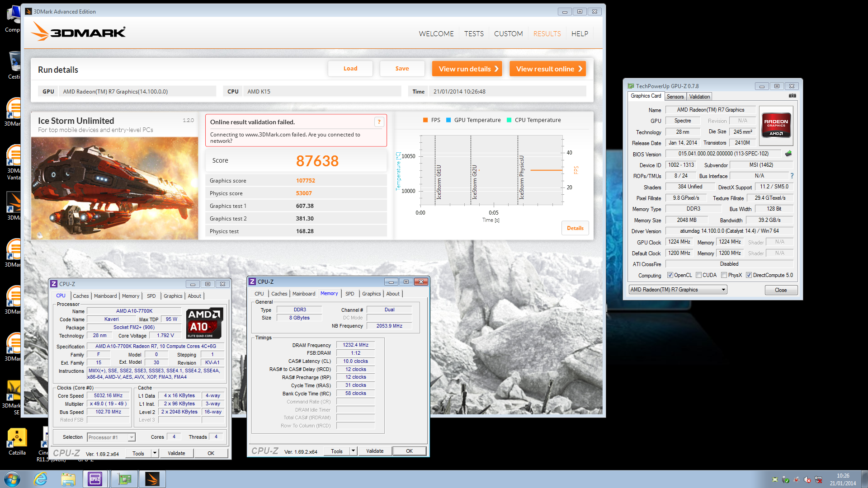This screenshot has width=868, height=488.
Task: Click the 3DMark logo in header
Action: [79, 32]
